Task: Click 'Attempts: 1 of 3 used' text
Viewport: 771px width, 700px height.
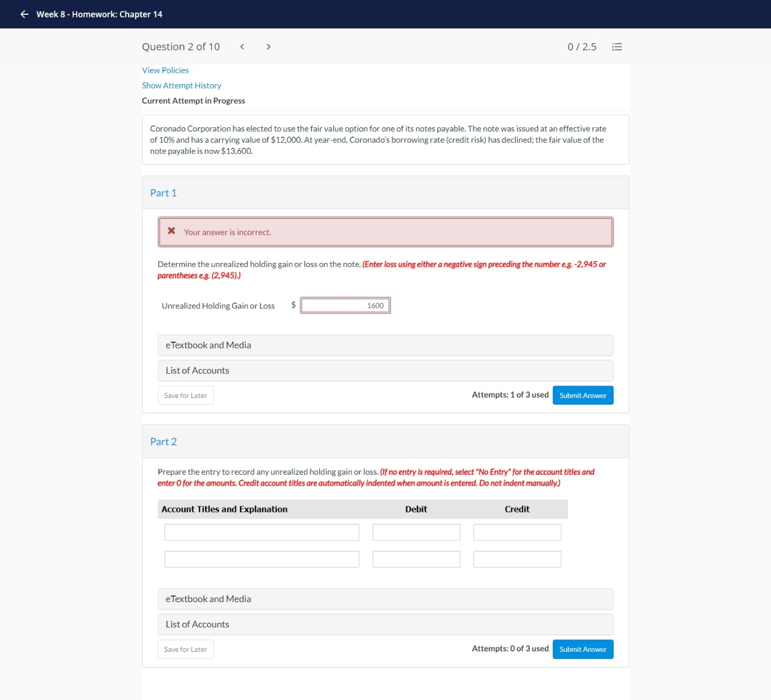Action: (510, 395)
